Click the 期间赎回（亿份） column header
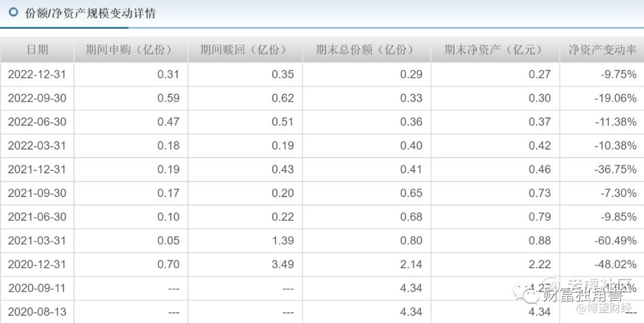 pyautogui.click(x=246, y=50)
